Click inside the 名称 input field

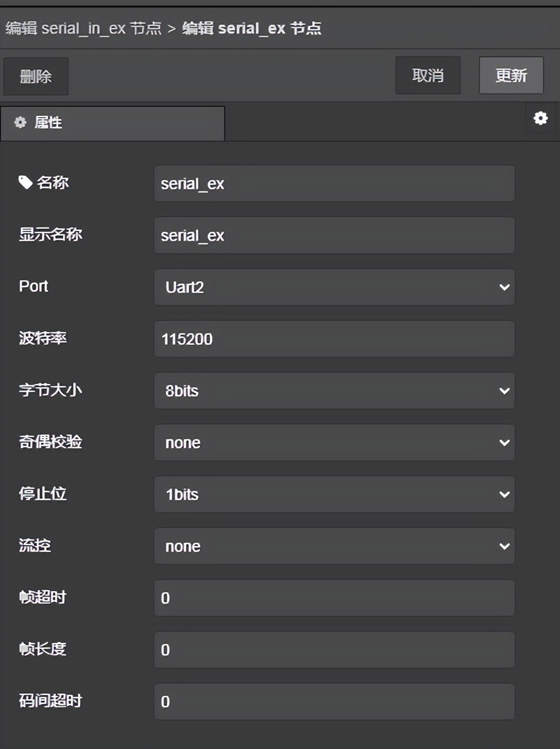[x=334, y=184]
